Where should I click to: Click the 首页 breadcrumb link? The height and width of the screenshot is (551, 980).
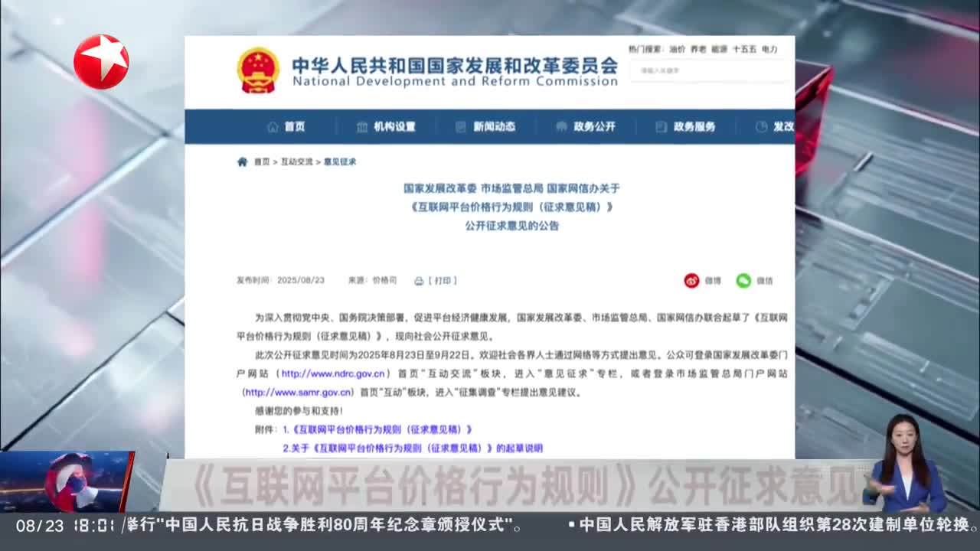pos(262,161)
